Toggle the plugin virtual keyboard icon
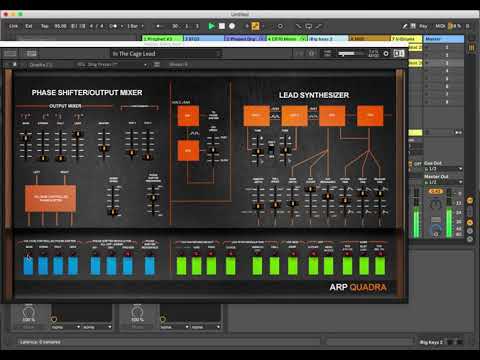 398,54
